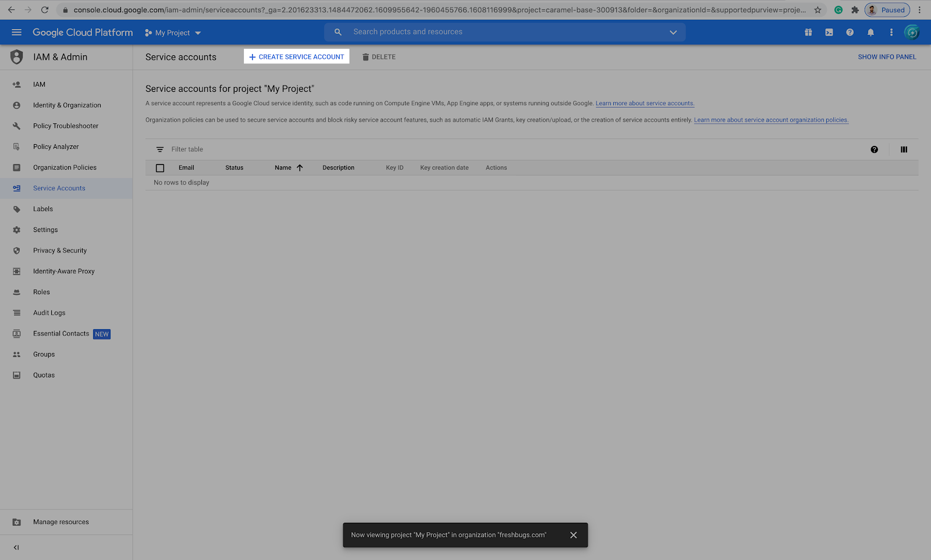Open Organization Policies
The height and width of the screenshot is (560, 931).
click(x=65, y=167)
